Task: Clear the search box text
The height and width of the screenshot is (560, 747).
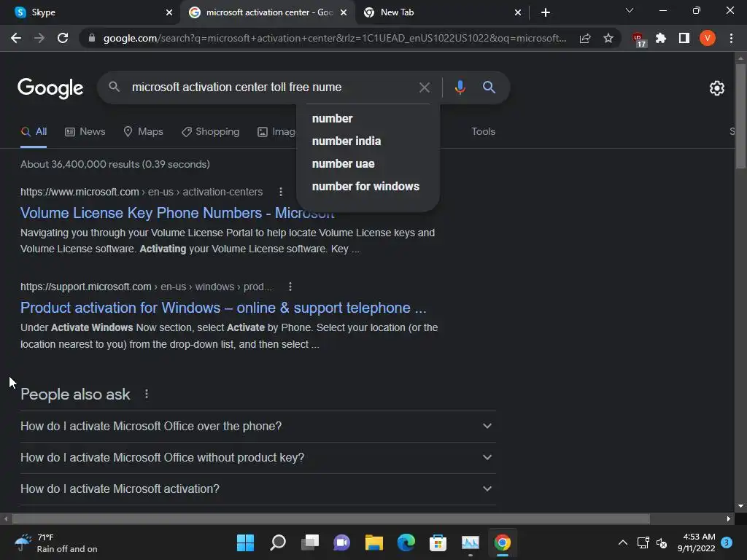Action: pos(424,87)
